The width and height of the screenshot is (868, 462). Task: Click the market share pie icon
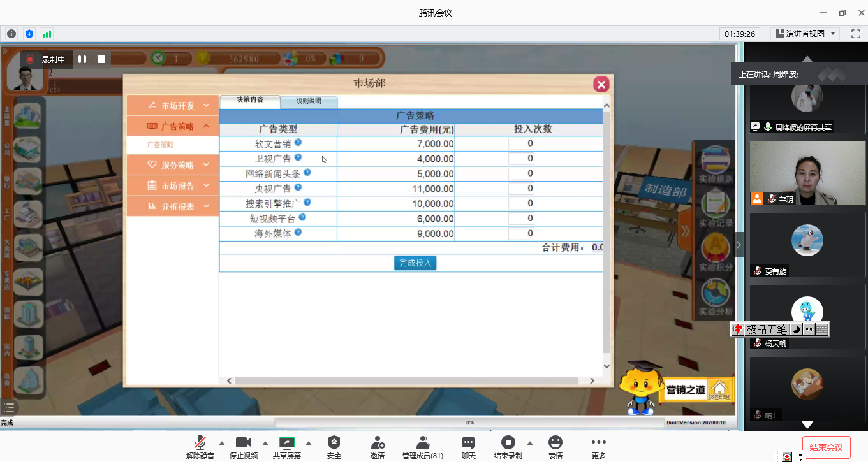click(291, 58)
